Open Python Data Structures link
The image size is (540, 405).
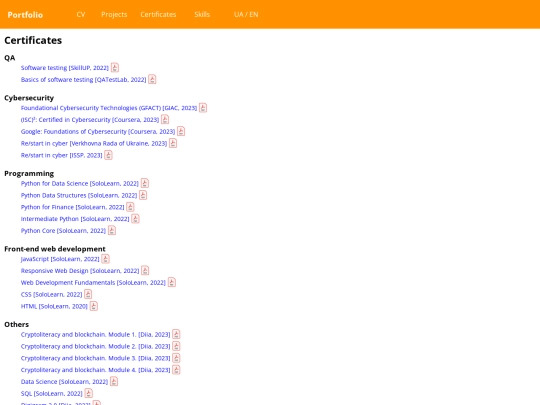[79, 195]
